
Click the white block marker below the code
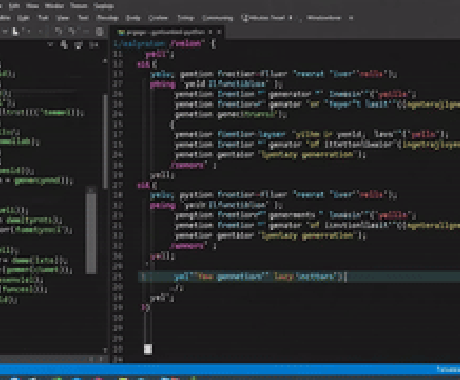(x=148, y=349)
